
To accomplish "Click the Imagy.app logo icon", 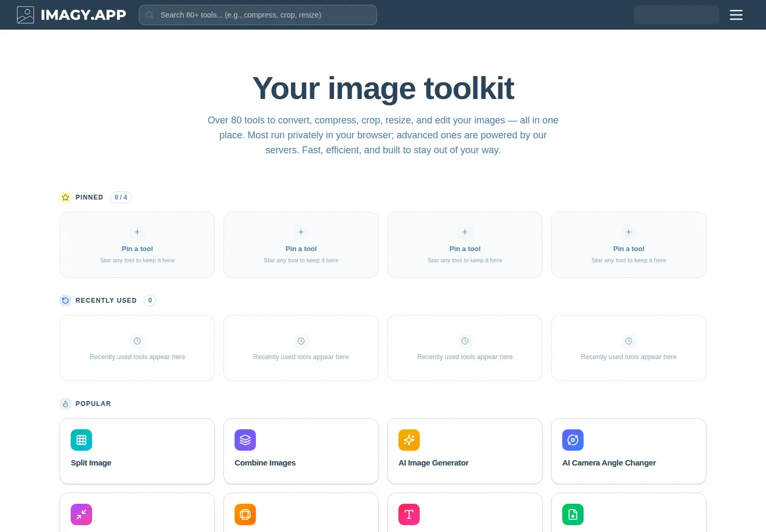I will pyautogui.click(x=26, y=15).
